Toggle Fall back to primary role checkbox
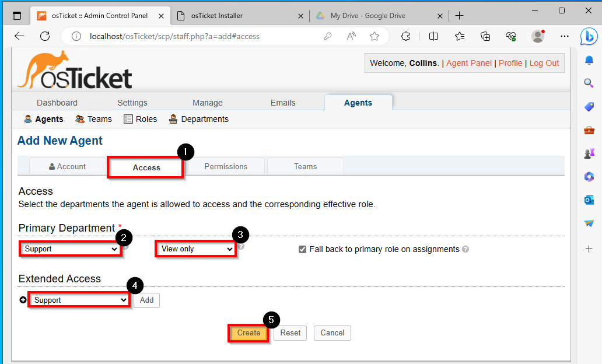Image resolution: width=602 pixels, height=364 pixels. pyautogui.click(x=303, y=250)
